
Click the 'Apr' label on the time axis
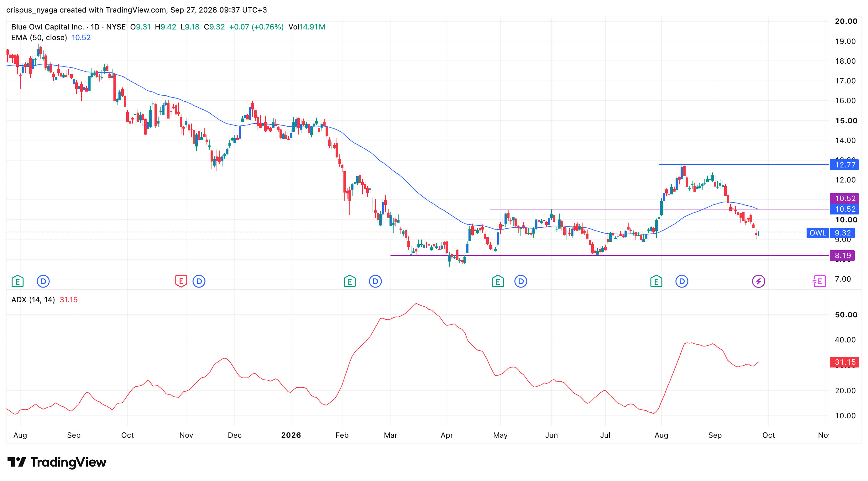coord(447,435)
